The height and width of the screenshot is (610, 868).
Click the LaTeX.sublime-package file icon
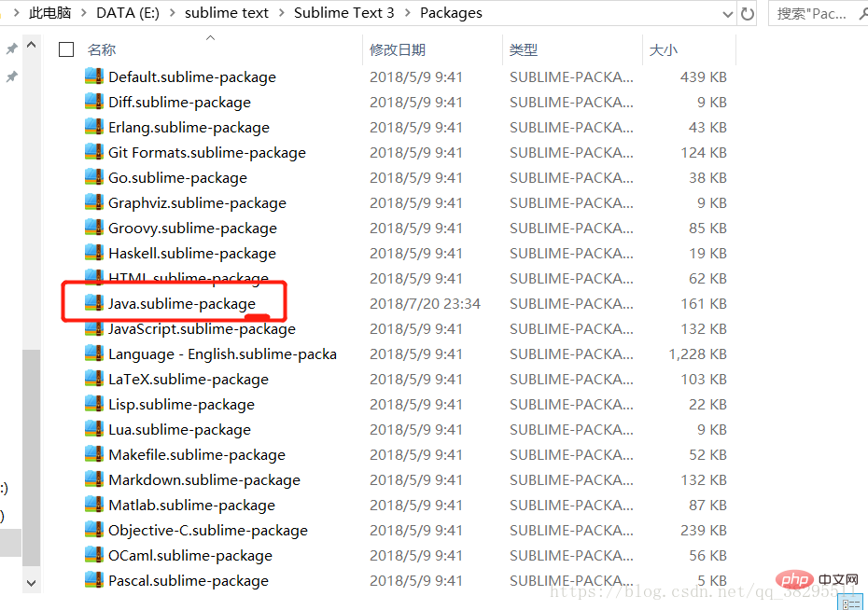coord(94,379)
